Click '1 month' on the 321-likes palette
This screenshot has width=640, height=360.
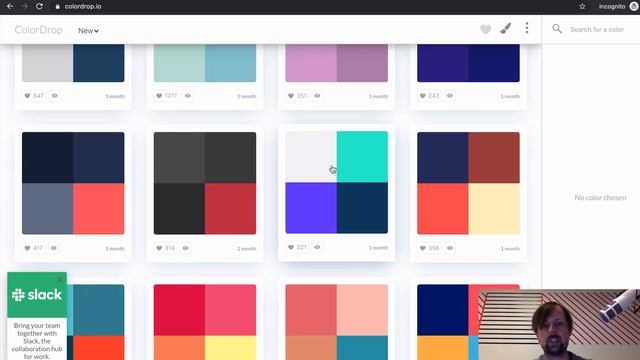pos(378,248)
